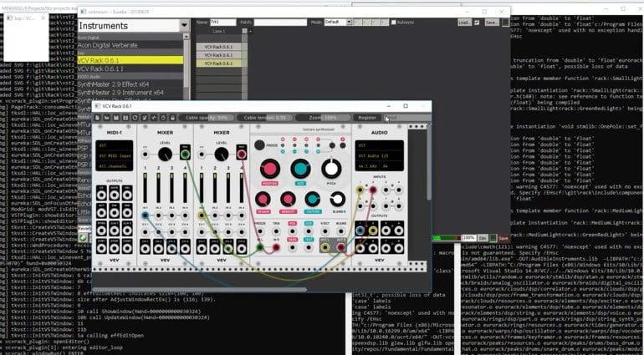Click the FREEZE button on texture synthesizer
This screenshot has width=644, height=355.
pos(259,145)
